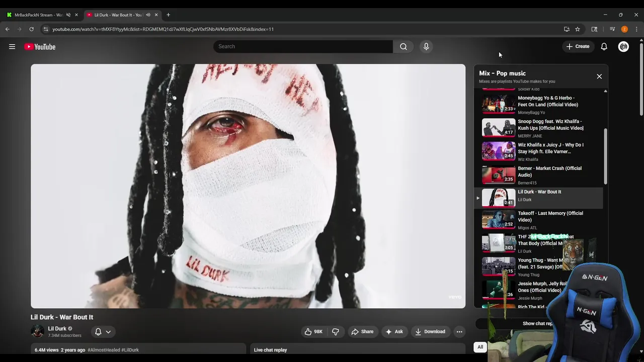Open the account avatar menu
The height and width of the screenshot is (362, 644).
(x=623, y=47)
